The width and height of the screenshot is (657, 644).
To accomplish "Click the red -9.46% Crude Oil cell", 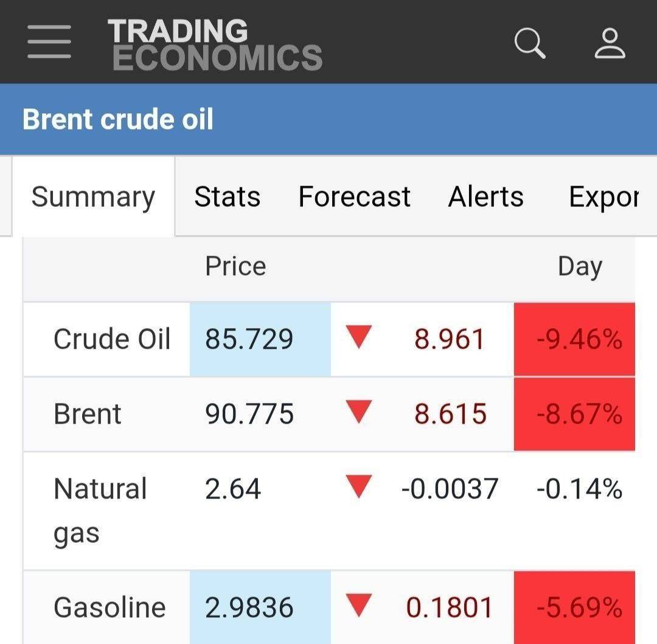I will point(579,339).
